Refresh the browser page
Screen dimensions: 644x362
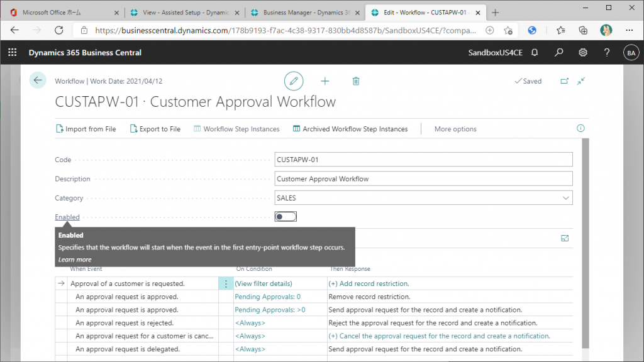(x=59, y=30)
